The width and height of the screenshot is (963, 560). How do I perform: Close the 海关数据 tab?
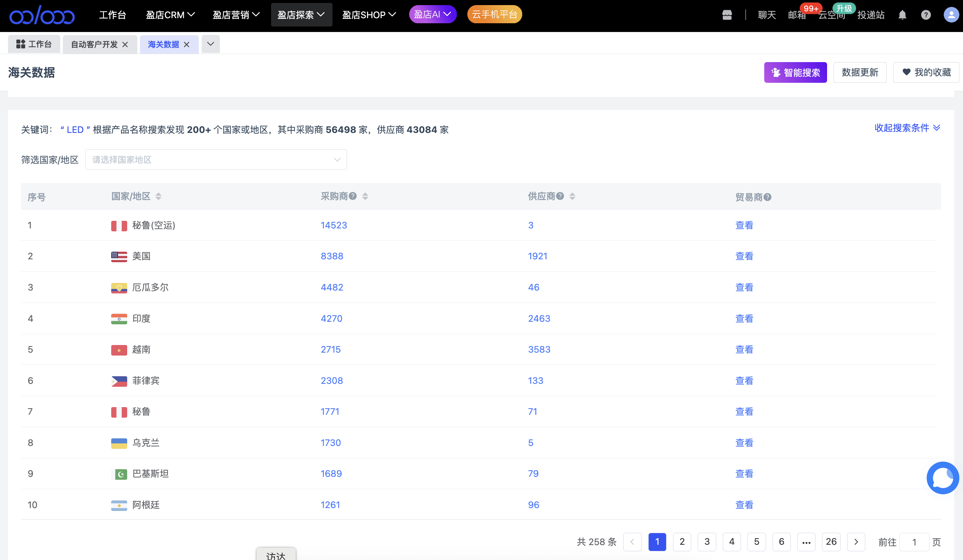pos(186,45)
